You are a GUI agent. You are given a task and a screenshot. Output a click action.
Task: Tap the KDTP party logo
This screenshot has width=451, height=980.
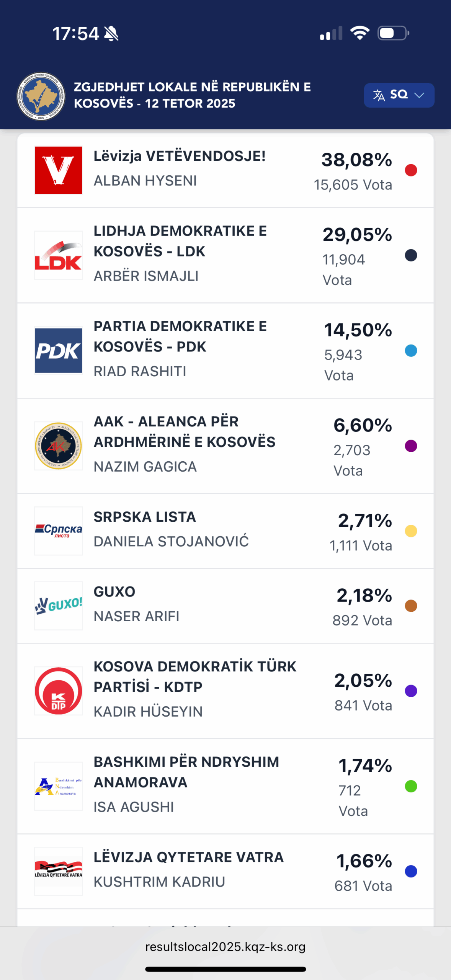(x=58, y=691)
